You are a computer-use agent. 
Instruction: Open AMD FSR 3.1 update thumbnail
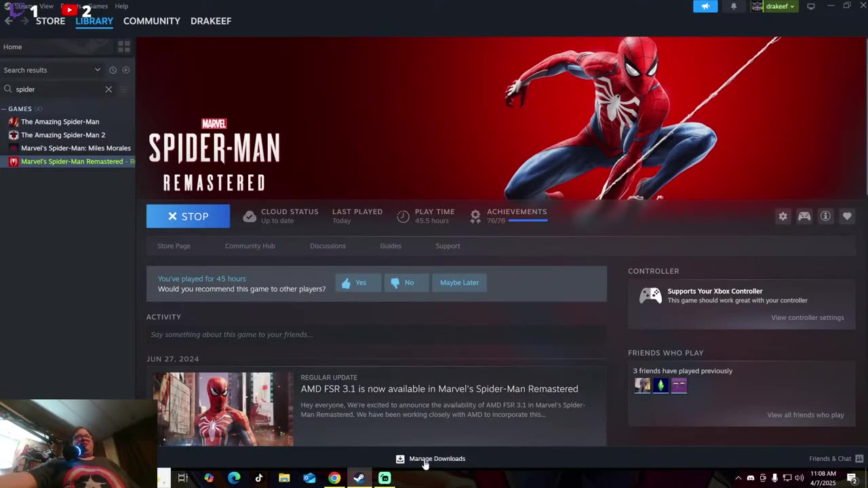(223, 409)
